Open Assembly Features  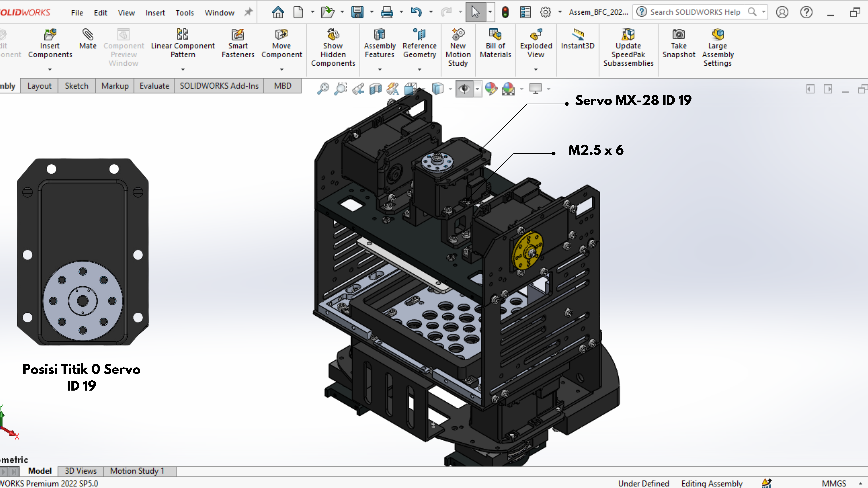[380, 43]
